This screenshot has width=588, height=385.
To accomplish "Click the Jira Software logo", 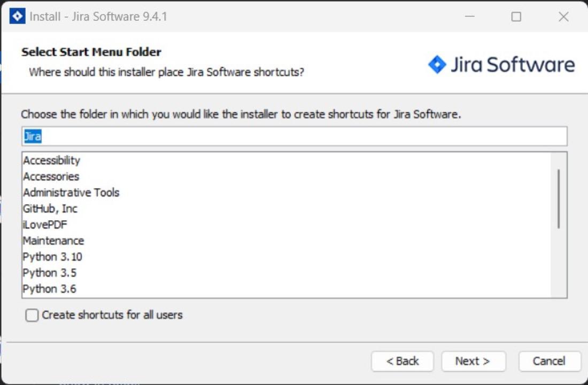I will point(501,64).
